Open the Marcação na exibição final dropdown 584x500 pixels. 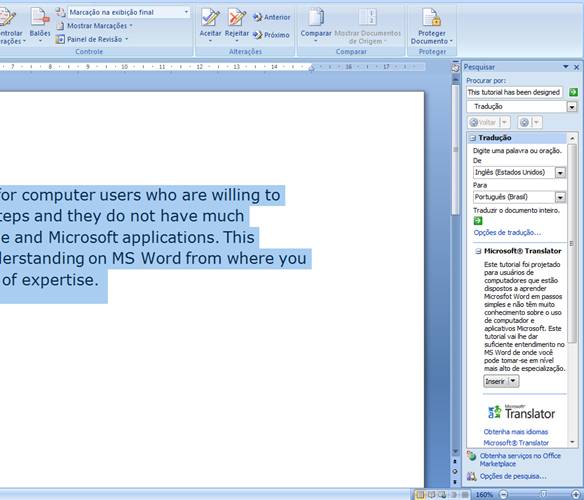(x=186, y=12)
